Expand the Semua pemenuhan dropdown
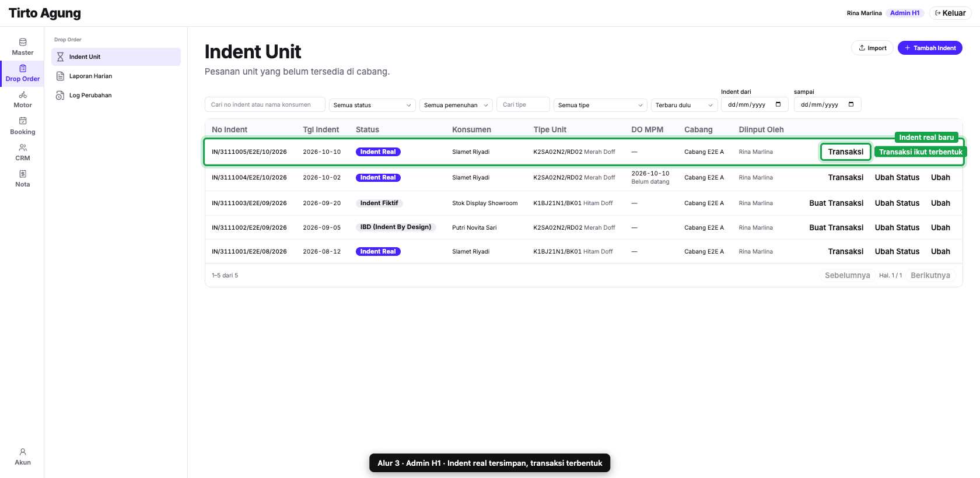 click(456, 105)
